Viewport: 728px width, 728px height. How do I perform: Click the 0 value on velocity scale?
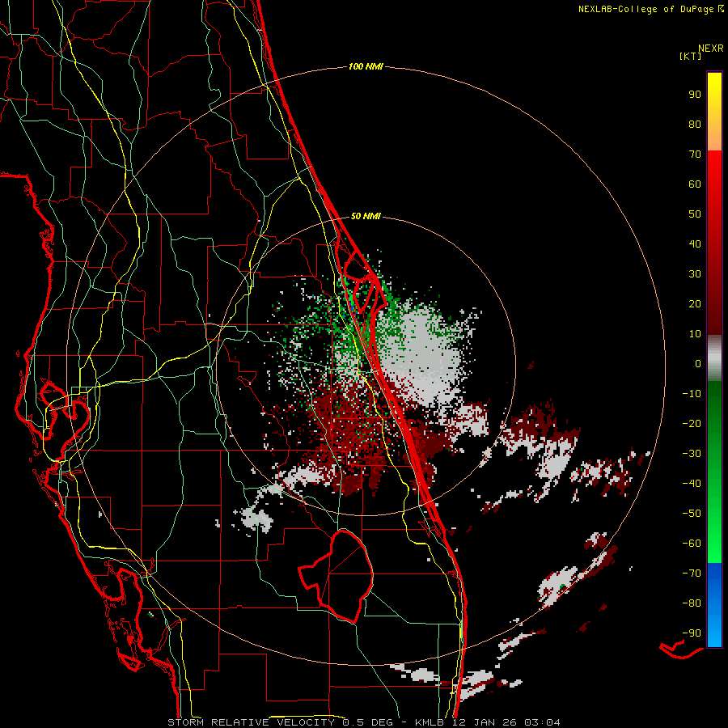coord(698,364)
